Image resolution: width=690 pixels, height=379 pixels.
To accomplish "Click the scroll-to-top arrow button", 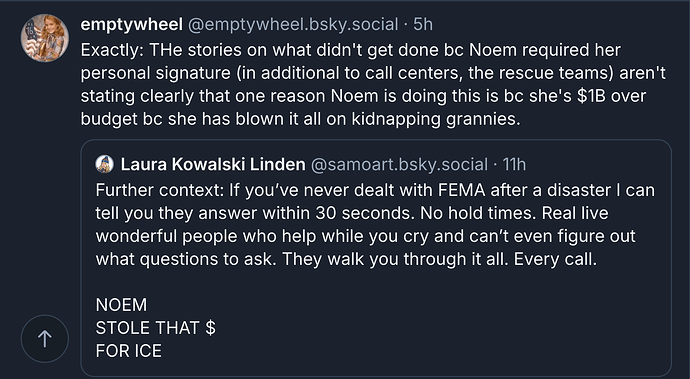I will 44,339.
